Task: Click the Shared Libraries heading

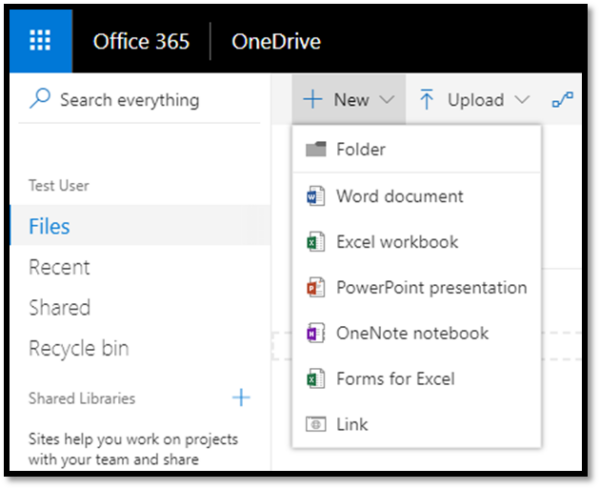Action: (x=82, y=398)
